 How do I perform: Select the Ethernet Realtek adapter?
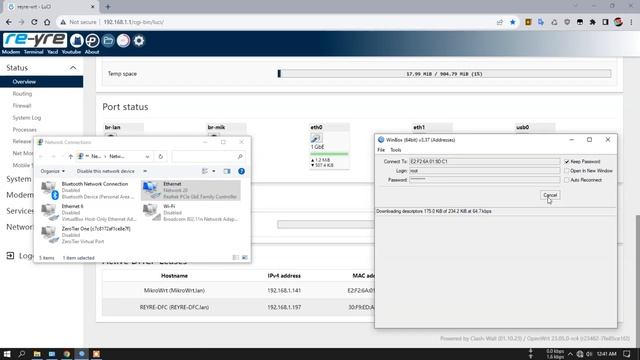point(191,190)
